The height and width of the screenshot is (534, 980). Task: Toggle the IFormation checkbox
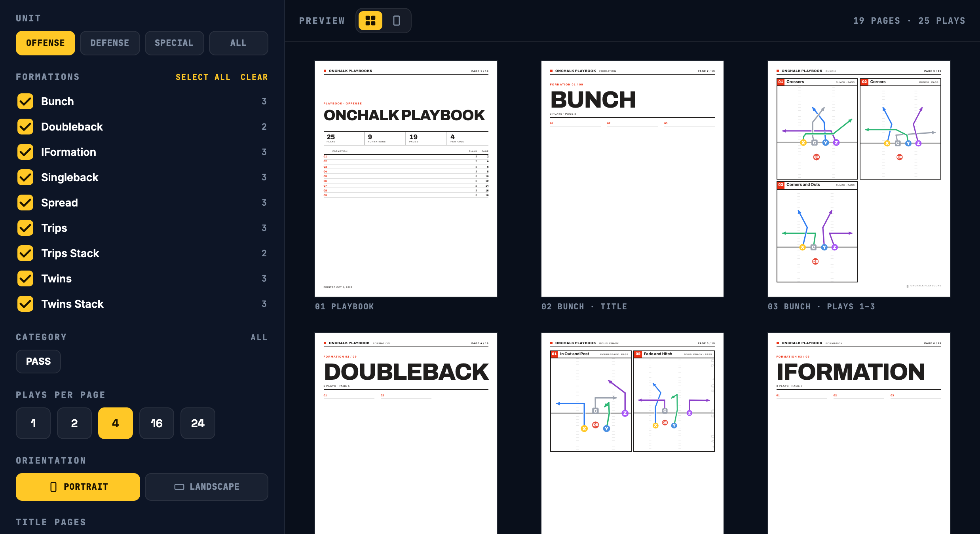pyautogui.click(x=25, y=152)
